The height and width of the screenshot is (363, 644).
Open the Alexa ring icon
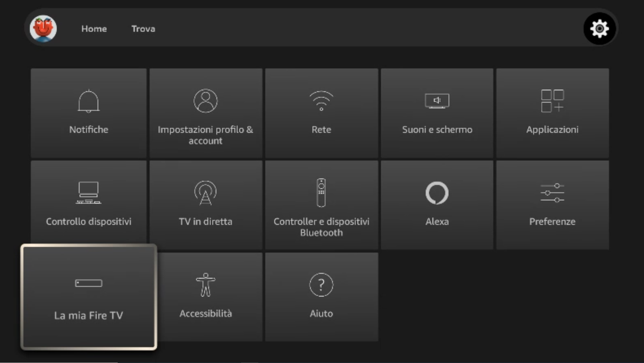[437, 193]
